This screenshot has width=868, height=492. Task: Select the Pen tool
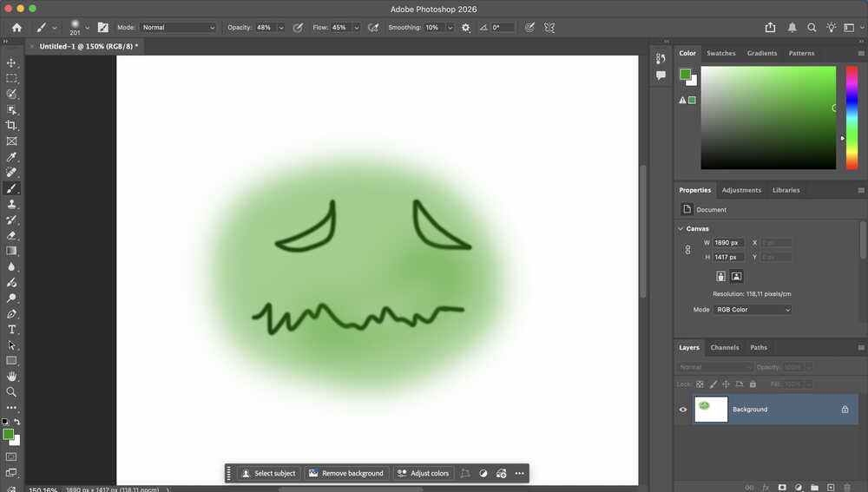[11, 314]
